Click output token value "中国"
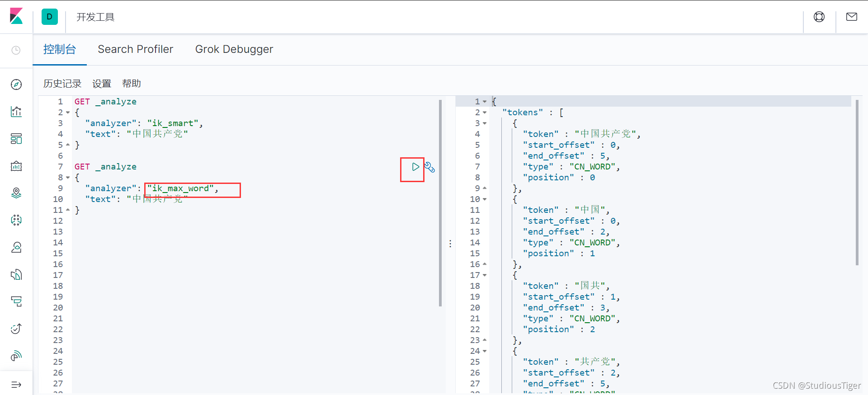Screen dimensions: 868x395 (590, 210)
